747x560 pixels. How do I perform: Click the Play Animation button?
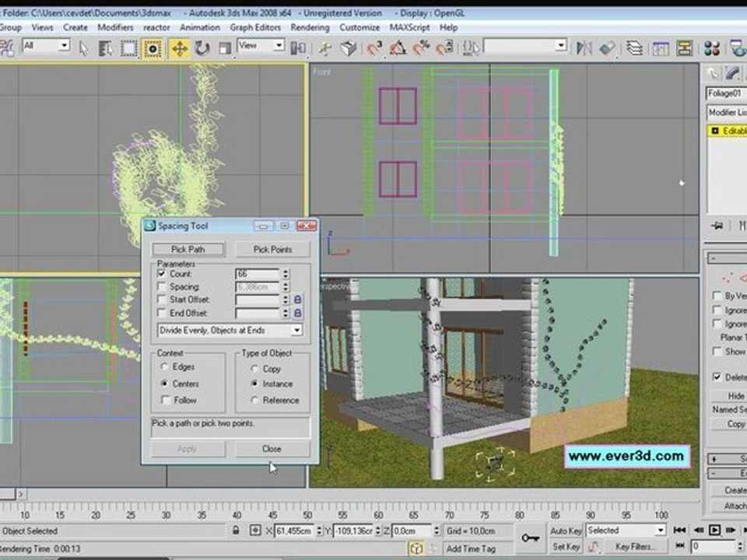tap(714, 530)
